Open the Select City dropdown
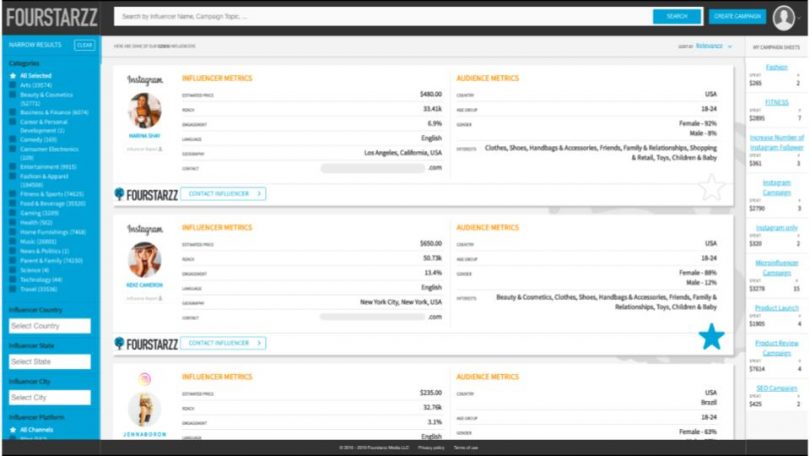810x456 pixels. tap(50, 397)
